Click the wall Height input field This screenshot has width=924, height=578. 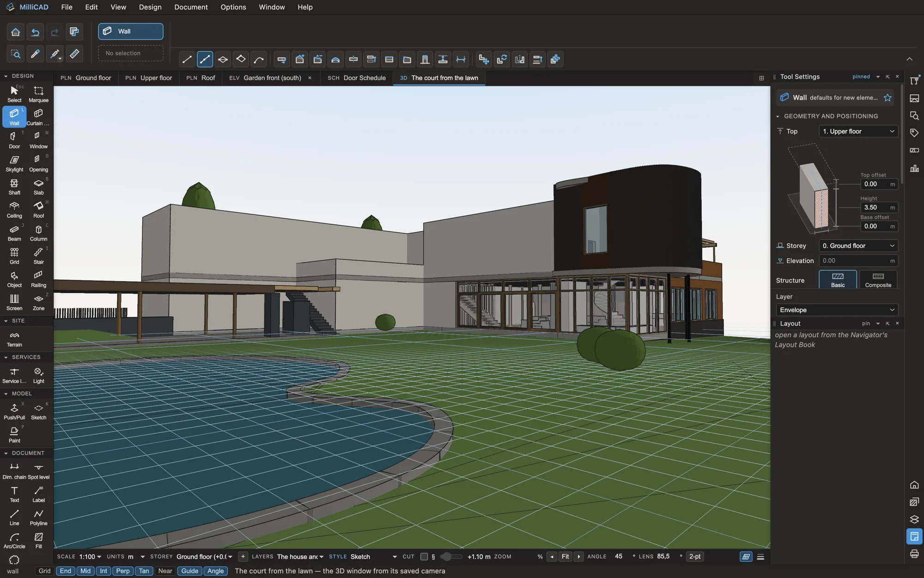click(x=878, y=208)
